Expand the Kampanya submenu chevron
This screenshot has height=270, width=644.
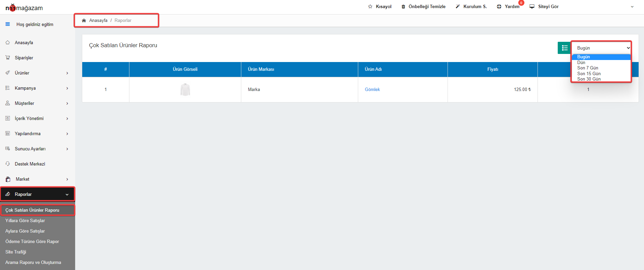tap(67, 88)
